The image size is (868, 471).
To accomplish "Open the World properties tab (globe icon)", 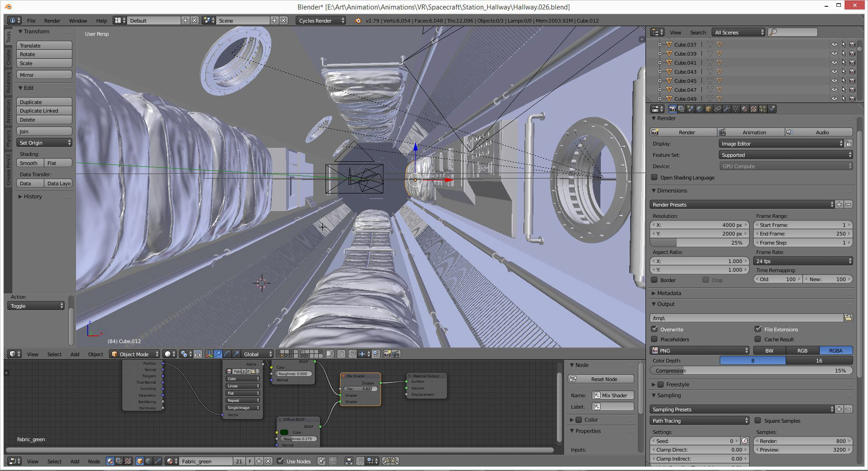I will pyautogui.click(x=699, y=109).
